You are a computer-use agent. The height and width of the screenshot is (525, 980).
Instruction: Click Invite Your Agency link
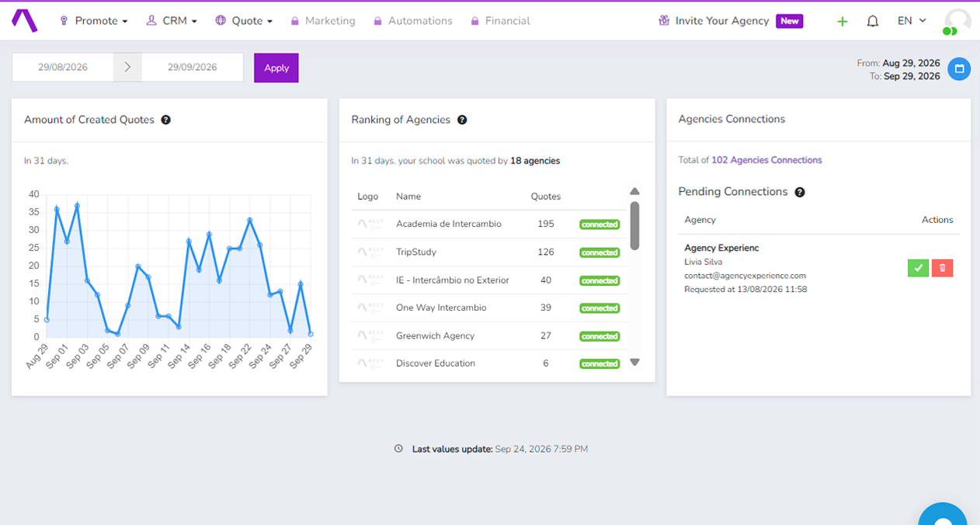coord(722,21)
